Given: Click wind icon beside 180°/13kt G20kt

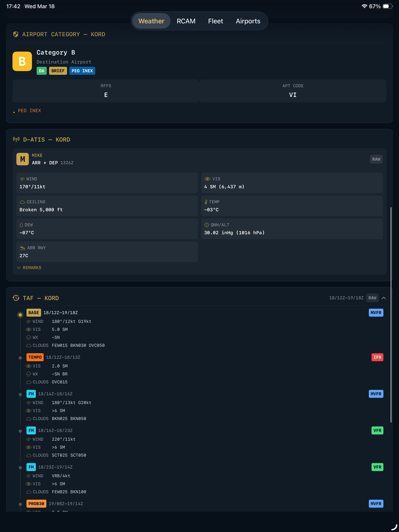Looking at the screenshot, I should tap(29, 403).
